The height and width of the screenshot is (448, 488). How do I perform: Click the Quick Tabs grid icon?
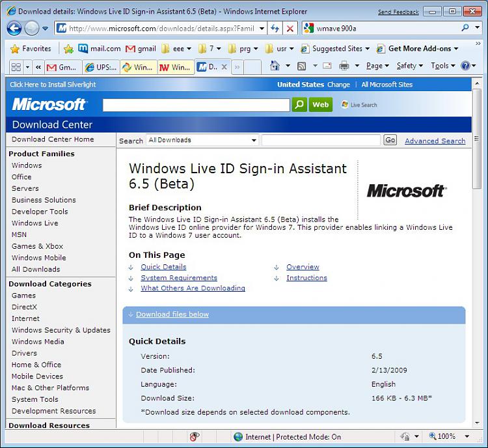(16, 67)
